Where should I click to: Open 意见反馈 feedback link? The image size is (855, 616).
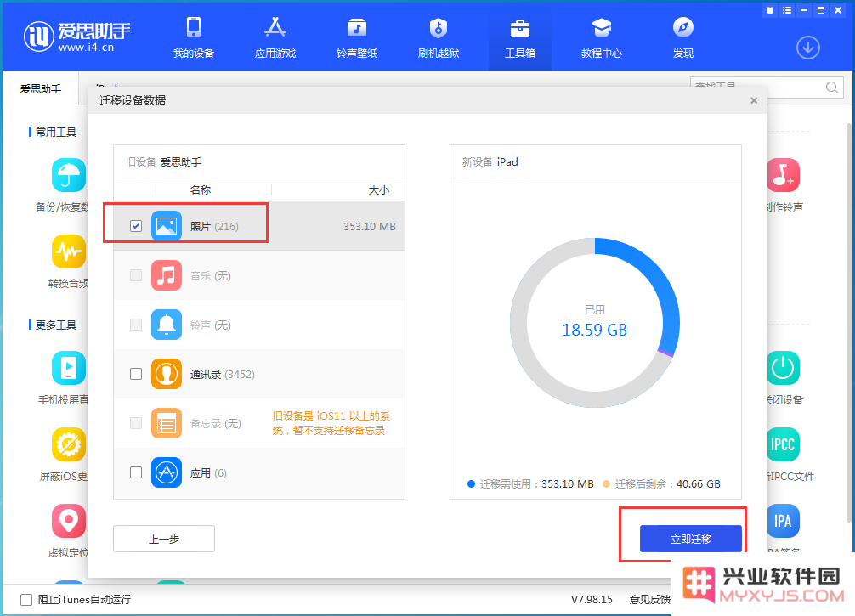pos(649,600)
